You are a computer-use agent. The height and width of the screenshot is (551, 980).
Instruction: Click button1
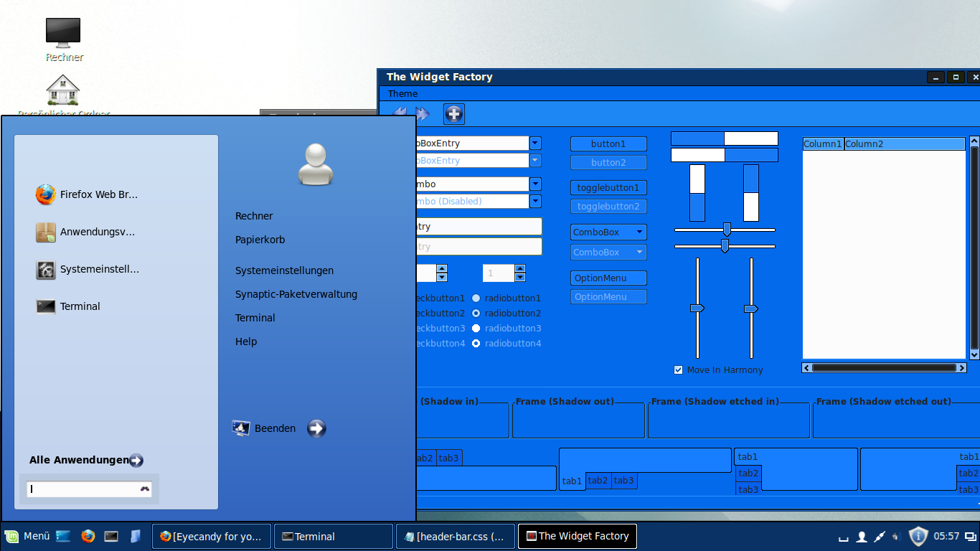pos(608,144)
